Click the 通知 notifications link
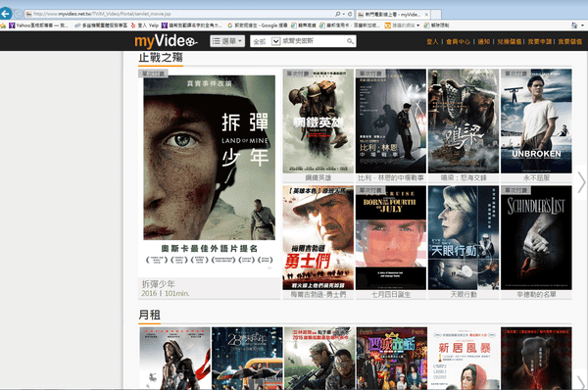 484,41
